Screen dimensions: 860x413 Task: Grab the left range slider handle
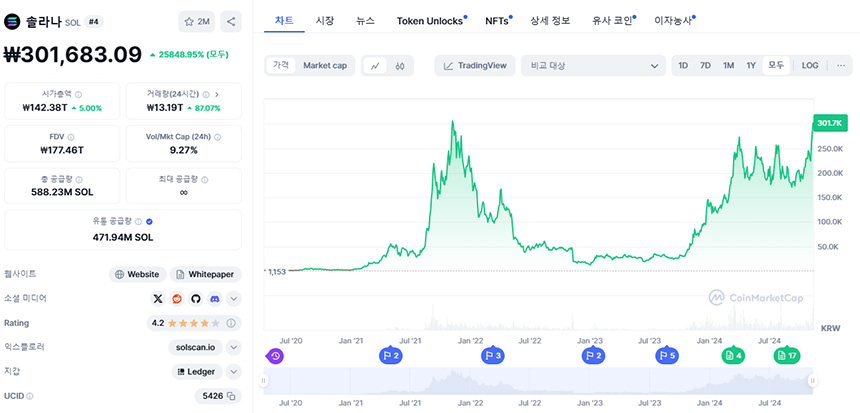(x=264, y=381)
